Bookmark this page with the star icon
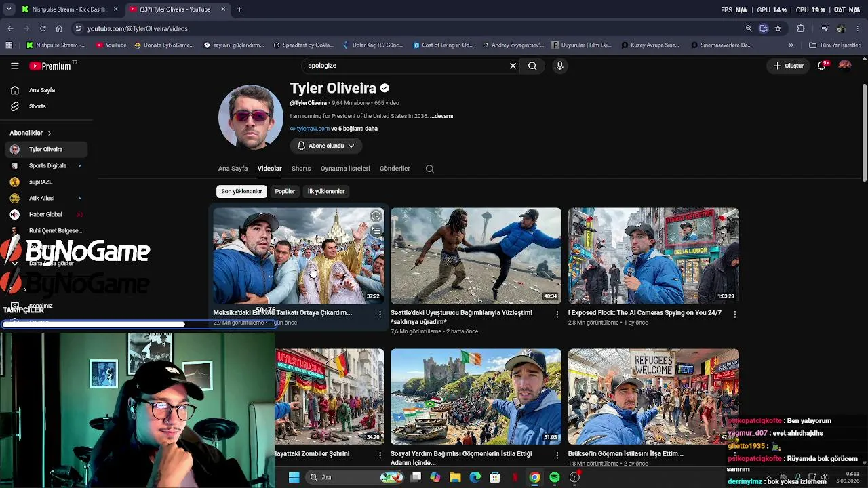868x488 pixels. pos(778,28)
